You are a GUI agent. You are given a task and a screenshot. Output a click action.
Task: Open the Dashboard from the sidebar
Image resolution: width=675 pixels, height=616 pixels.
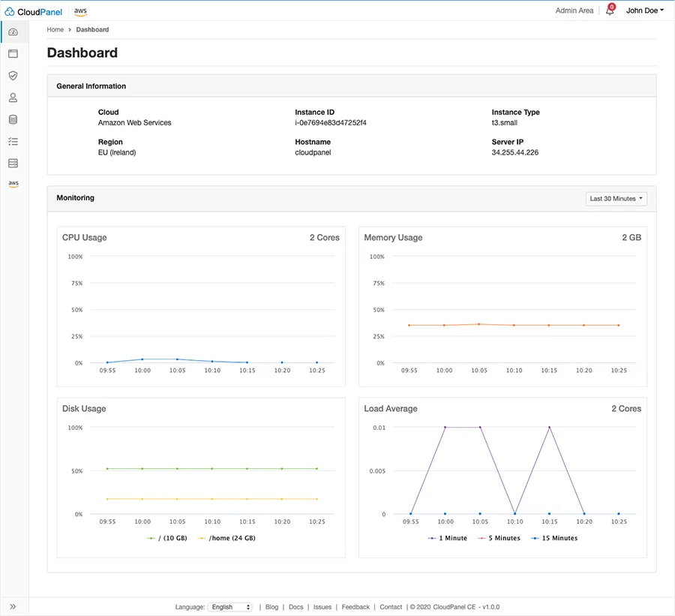13,32
